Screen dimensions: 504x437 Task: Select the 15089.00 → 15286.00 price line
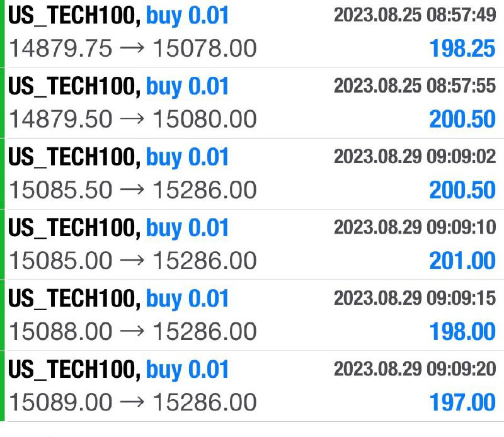[133, 401]
